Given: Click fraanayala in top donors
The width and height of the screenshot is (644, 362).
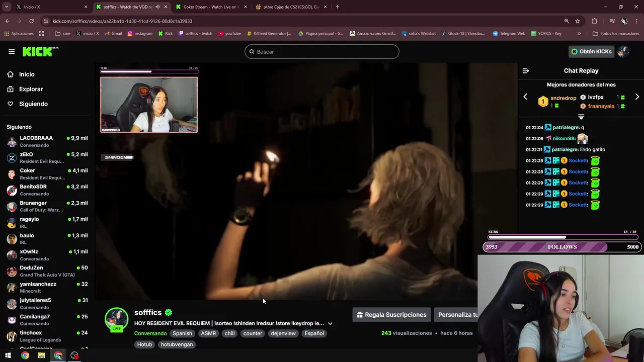Looking at the screenshot, I should click(x=601, y=106).
